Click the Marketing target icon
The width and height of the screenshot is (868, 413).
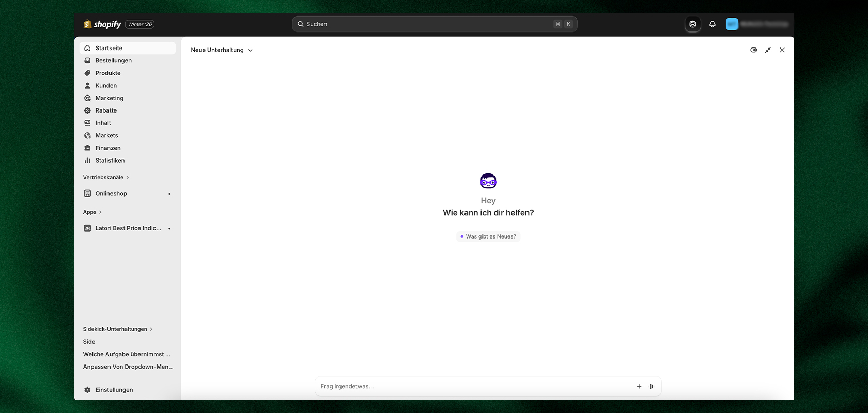click(87, 98)
